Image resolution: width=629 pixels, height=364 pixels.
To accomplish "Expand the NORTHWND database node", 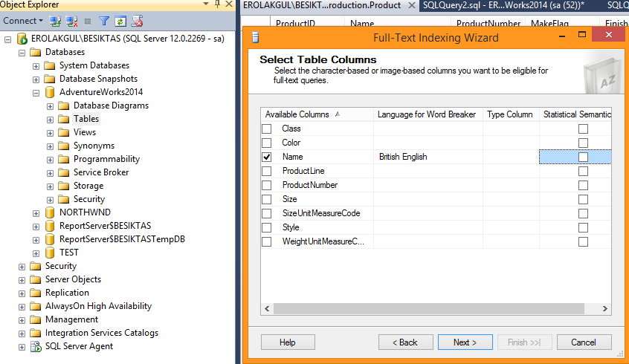I will pos(36,212).
